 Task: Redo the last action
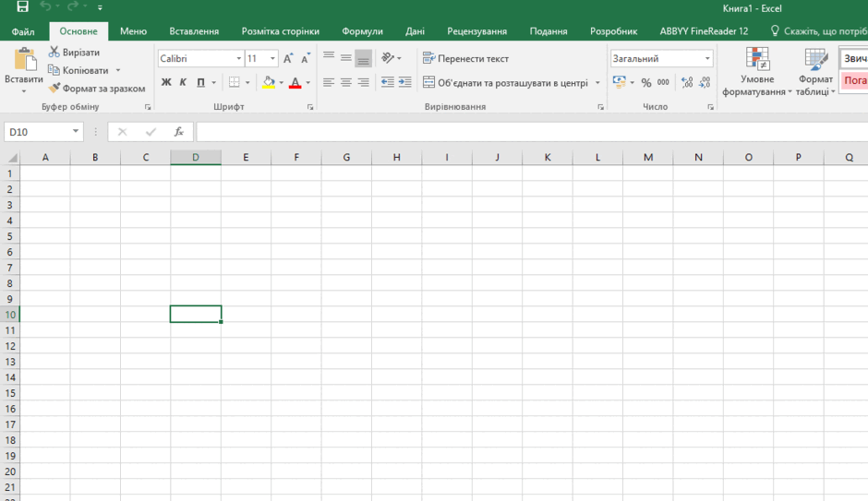click(73, 6)
